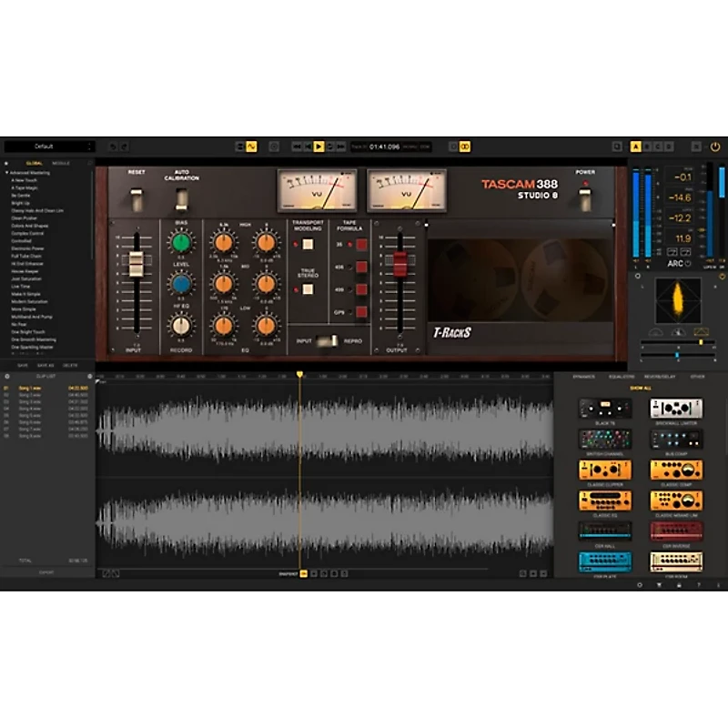Select the Black 76 compressor module
Viewport: 728px width, 728px height.
coord(604,409)
